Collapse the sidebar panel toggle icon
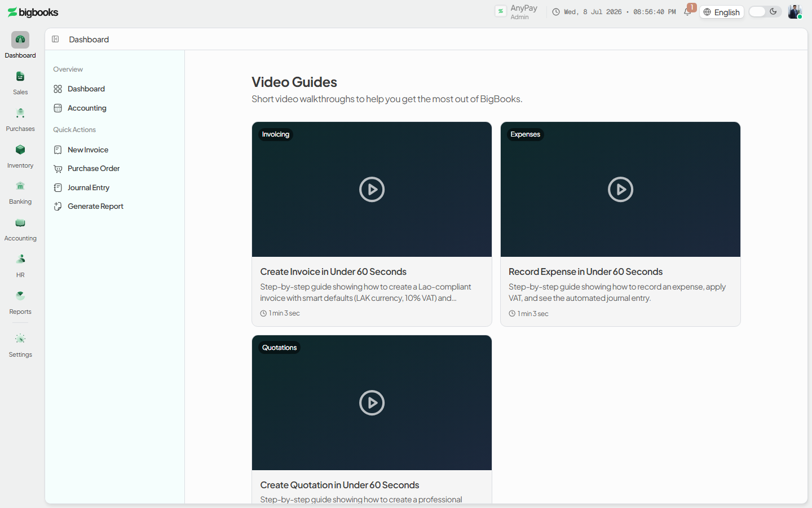The height and width of the screenshot is (508, 812). tap(55, 39)
